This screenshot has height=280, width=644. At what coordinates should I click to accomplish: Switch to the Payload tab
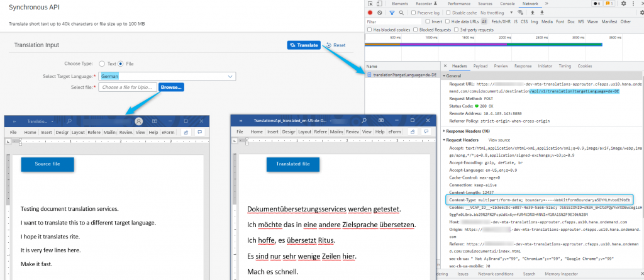point(480,66)
